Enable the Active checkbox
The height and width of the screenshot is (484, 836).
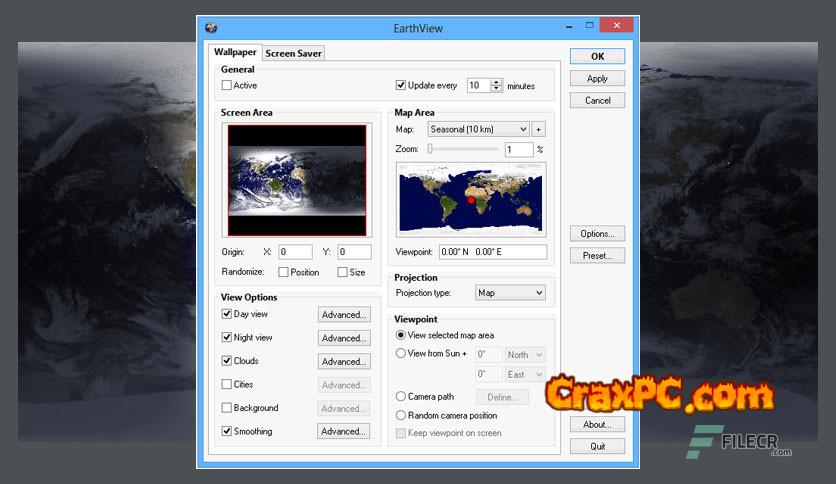[227, 86]
